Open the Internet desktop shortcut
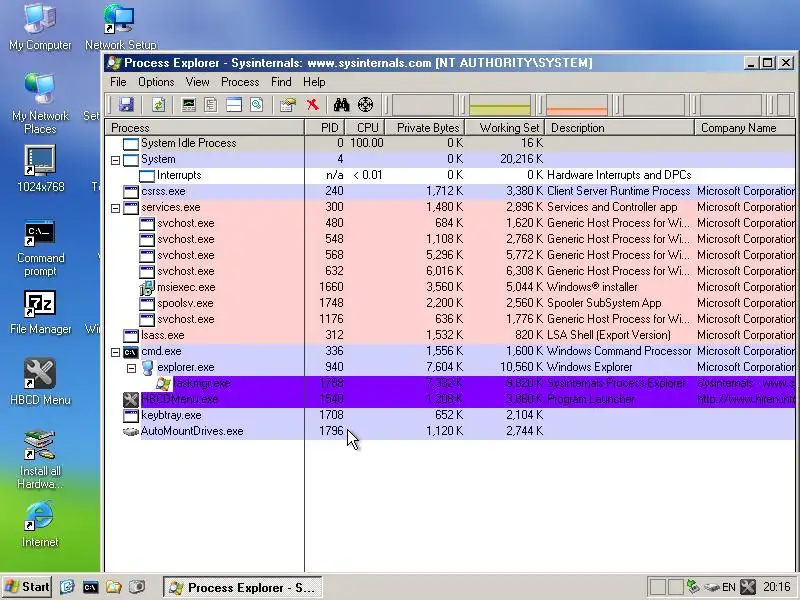Viewport: 800px width, 600px height. [40, 524]
